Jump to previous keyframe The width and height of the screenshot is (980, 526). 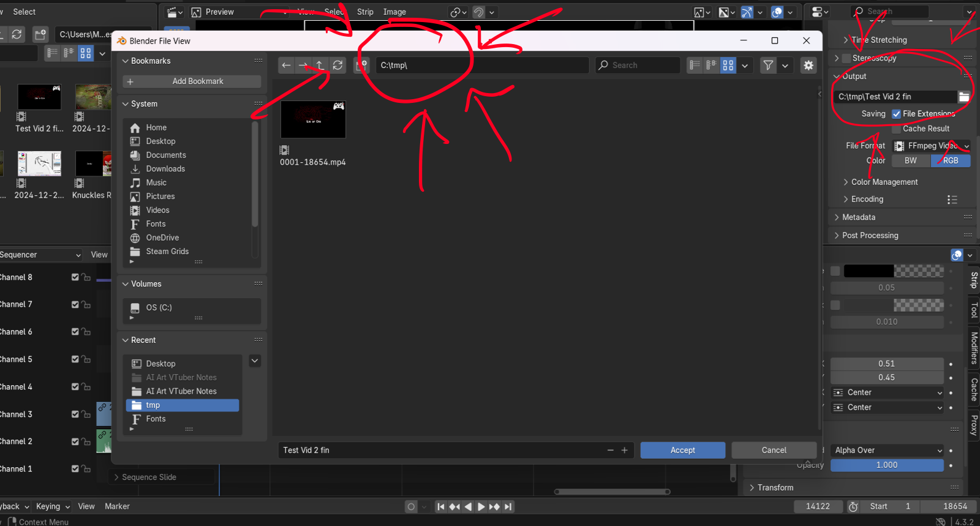454,506
